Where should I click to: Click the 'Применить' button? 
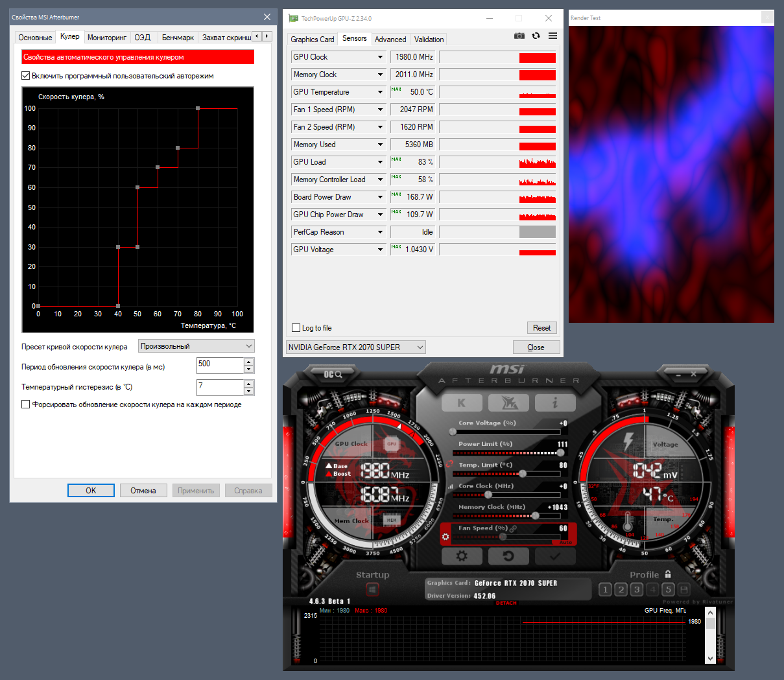(196, 491)
